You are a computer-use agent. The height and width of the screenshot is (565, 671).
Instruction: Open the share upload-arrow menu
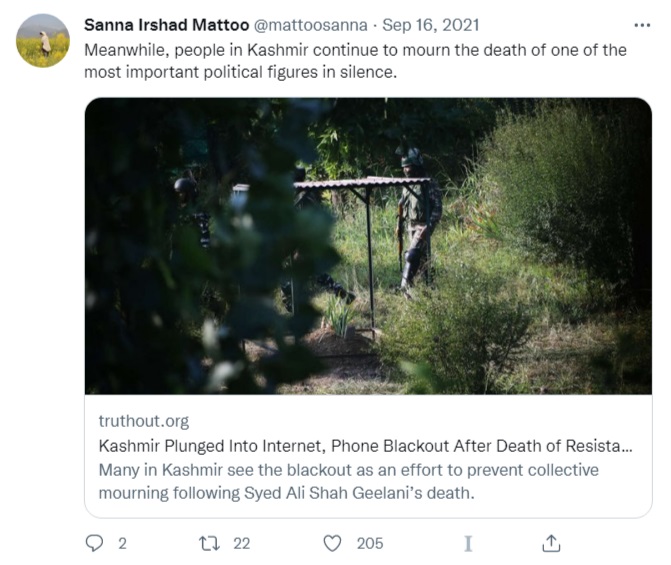(551, 543)
